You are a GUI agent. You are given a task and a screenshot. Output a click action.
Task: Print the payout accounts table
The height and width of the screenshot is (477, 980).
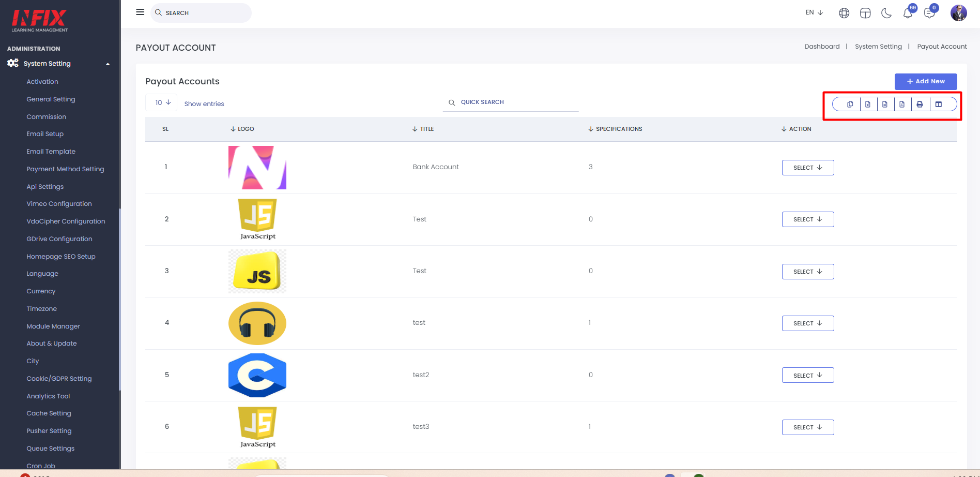coord(920,105)
